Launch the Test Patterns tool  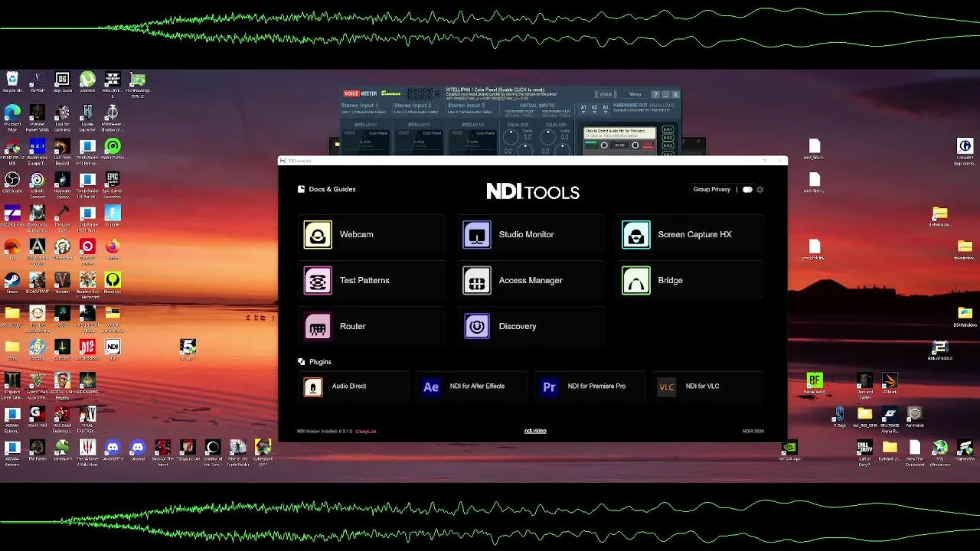point(372,280)
